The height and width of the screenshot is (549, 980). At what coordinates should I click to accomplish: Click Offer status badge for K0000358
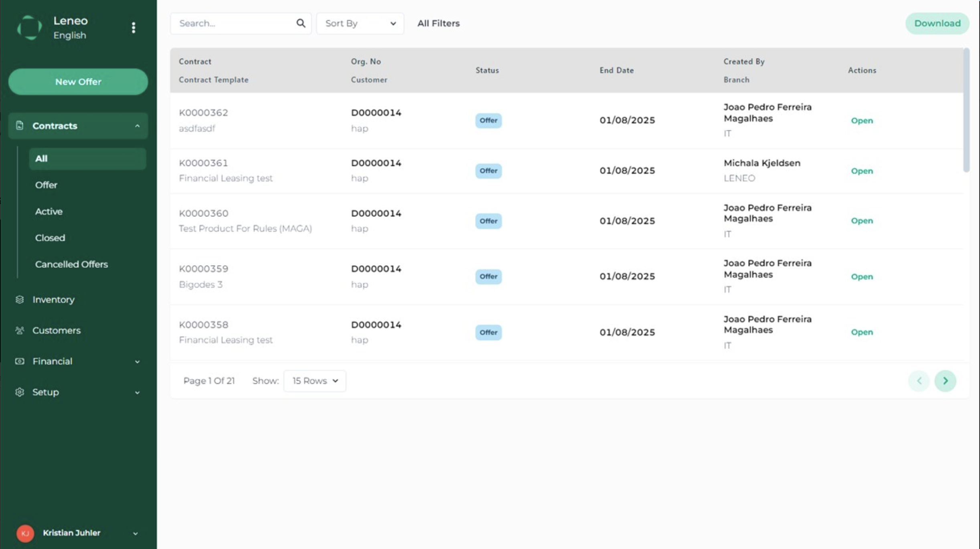pyautogui.click(x=488, y=332)
